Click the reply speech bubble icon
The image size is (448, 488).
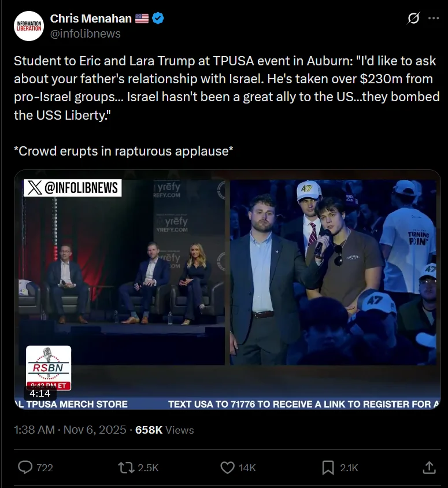pos(25,467)
